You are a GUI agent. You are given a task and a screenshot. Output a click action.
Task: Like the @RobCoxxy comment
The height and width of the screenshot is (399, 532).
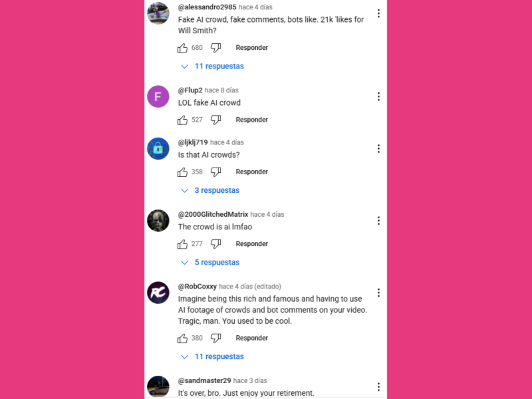(182, 338)
